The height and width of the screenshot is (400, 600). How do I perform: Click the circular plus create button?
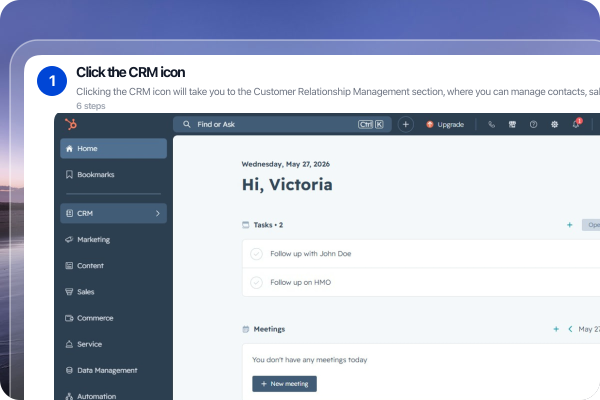(406, 124)
